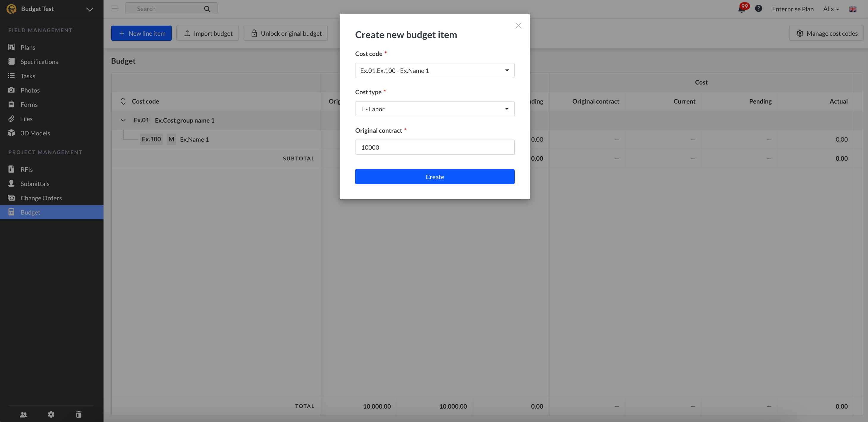Close the Create new budget item dialog
868x422 pixels.
tap(518, 26)
